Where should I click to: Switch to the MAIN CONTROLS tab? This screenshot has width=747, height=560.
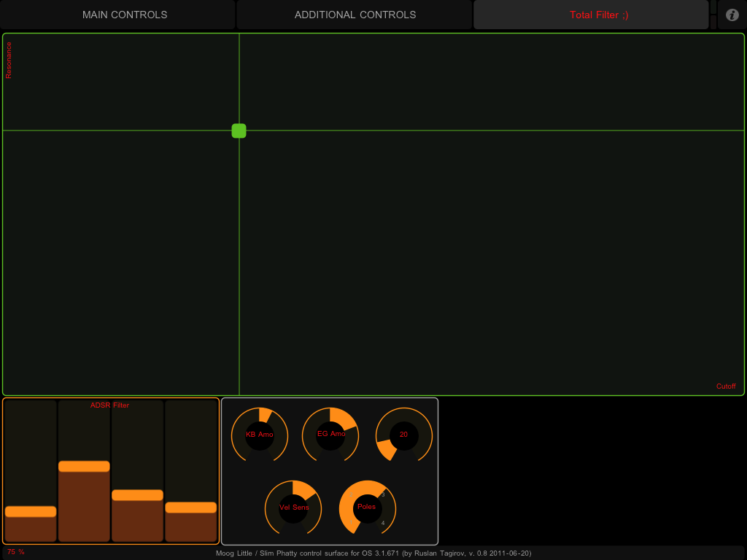125,15
